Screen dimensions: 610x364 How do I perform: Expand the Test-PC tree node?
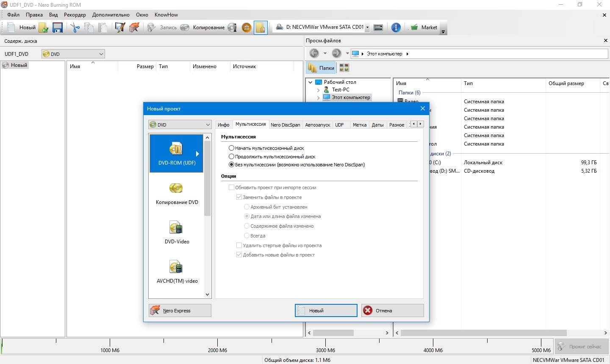pyautogui.click(x=319, y=90)
